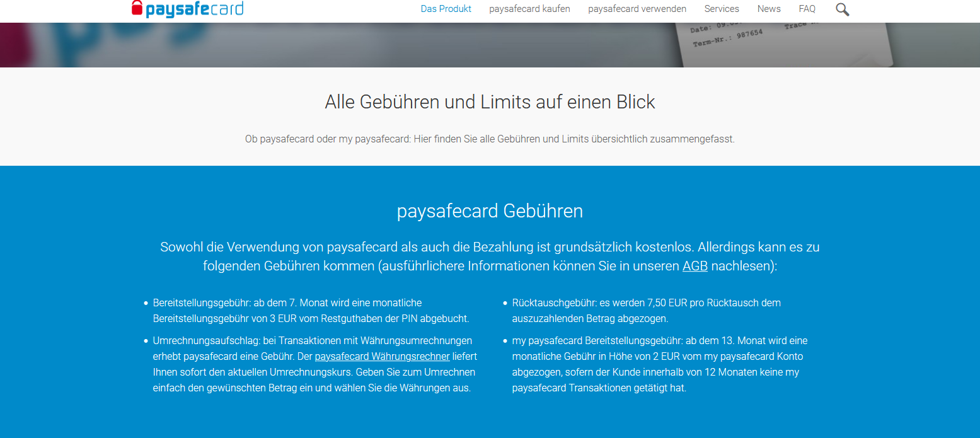Image resolution: width=980 pixels, height=438 pixels.
Task: Click the subtitle starting with Ob paysafecard
Action: click(490, 139)
